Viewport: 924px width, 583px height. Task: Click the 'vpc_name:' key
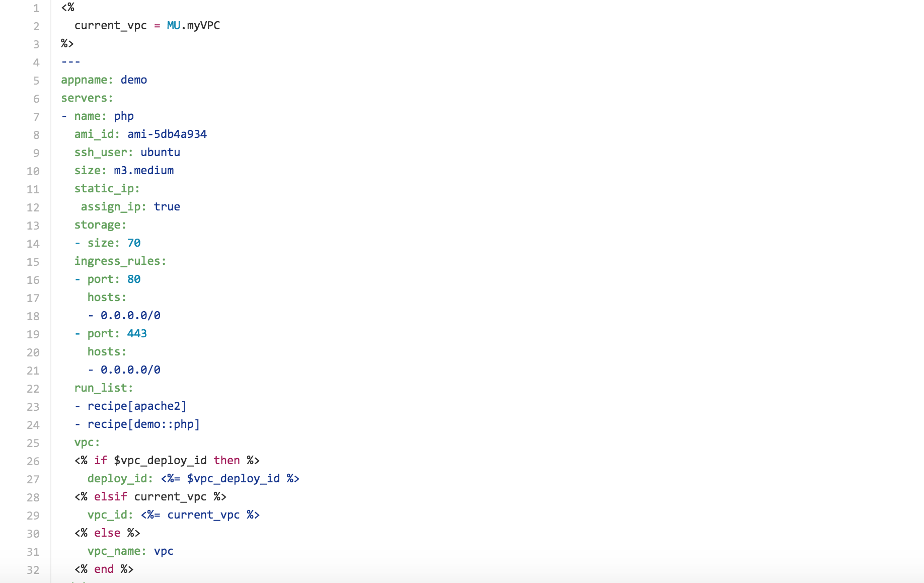[117, 551]
